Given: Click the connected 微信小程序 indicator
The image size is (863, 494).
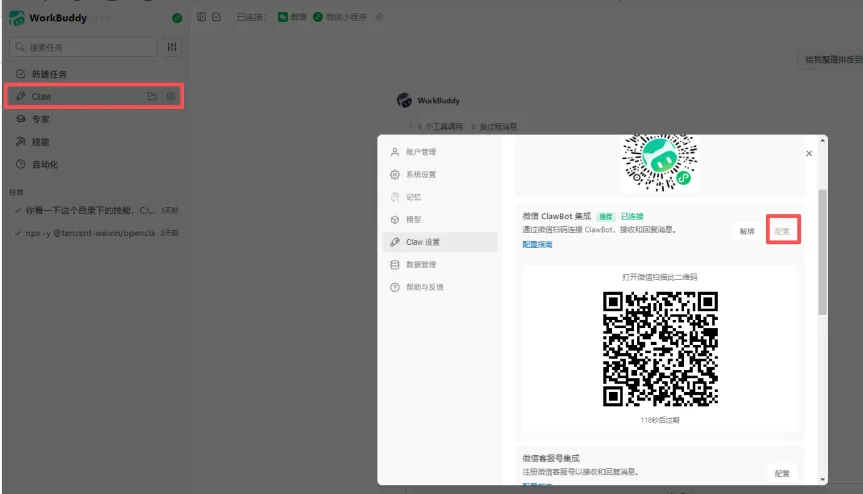Looking at the screenshot, I should tap(340, 17).
